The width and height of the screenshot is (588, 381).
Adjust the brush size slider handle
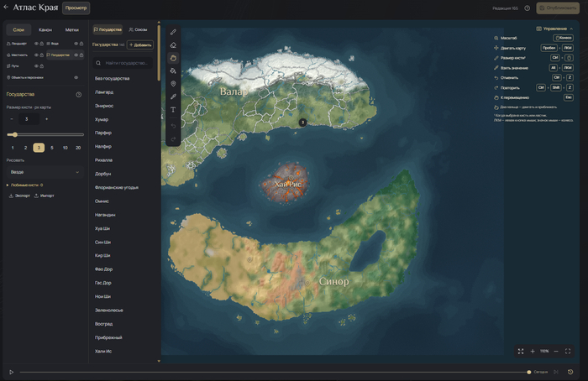[14, 134]
